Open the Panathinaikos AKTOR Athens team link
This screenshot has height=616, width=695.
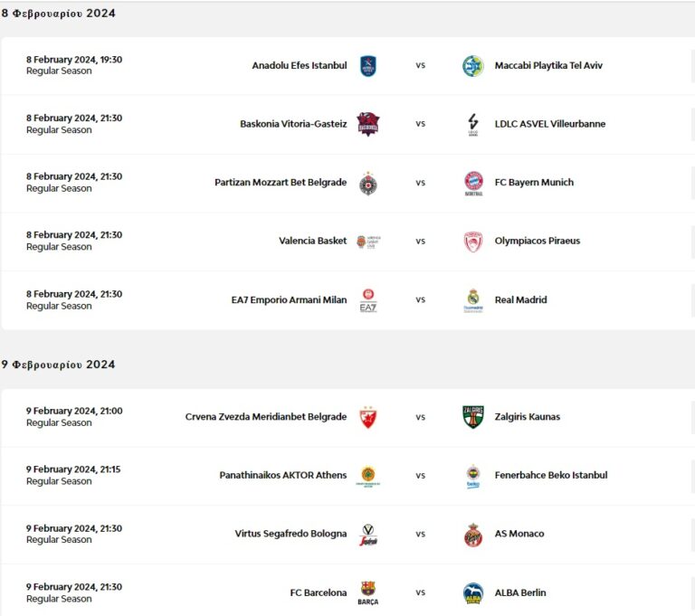282,476
